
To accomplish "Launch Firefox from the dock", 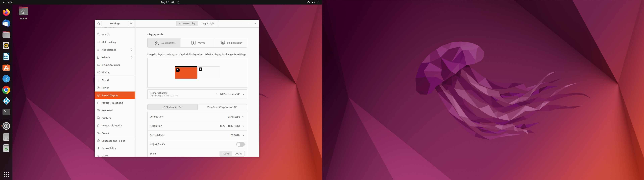I will click(x=6, y=12).
